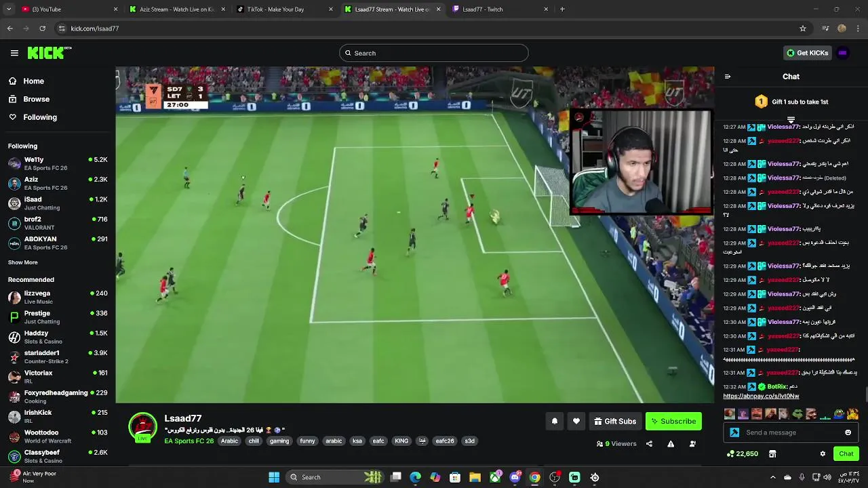The image size is (868, 488).
Task: Open Woottodoo World of Warcraft channel
Action: tap(58, 436)
